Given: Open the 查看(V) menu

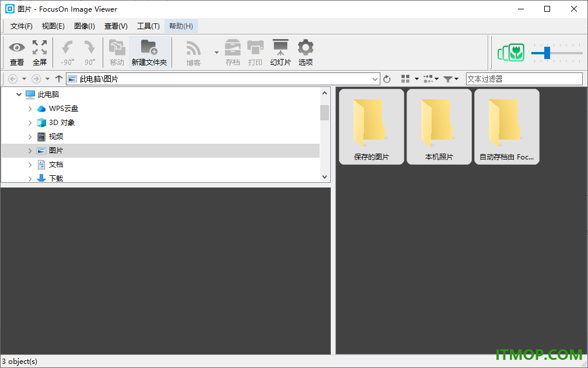Looking at the screenshot, I should pyautogui.click(x=116, y=26).
